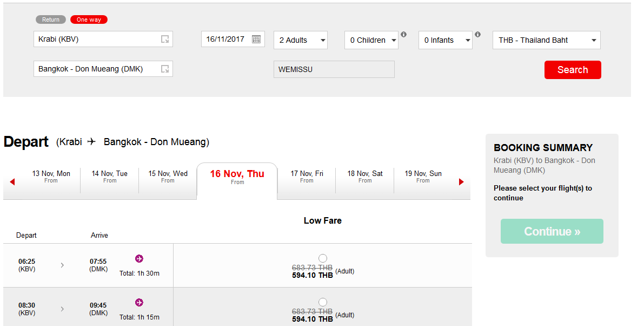Image resolution: width=644 pixels, height=326 pixels.
Task: Click the info icon next to Infants
Action: coord(477,35)
